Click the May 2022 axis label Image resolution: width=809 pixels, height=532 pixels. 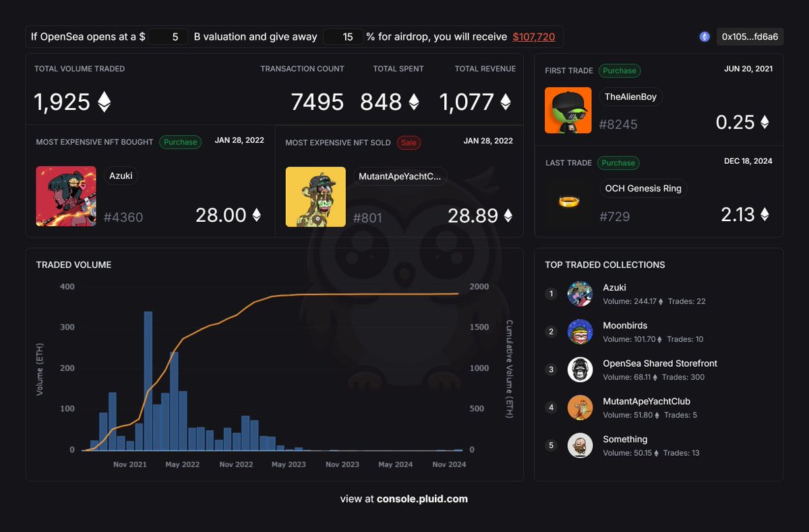pos(182,465)
